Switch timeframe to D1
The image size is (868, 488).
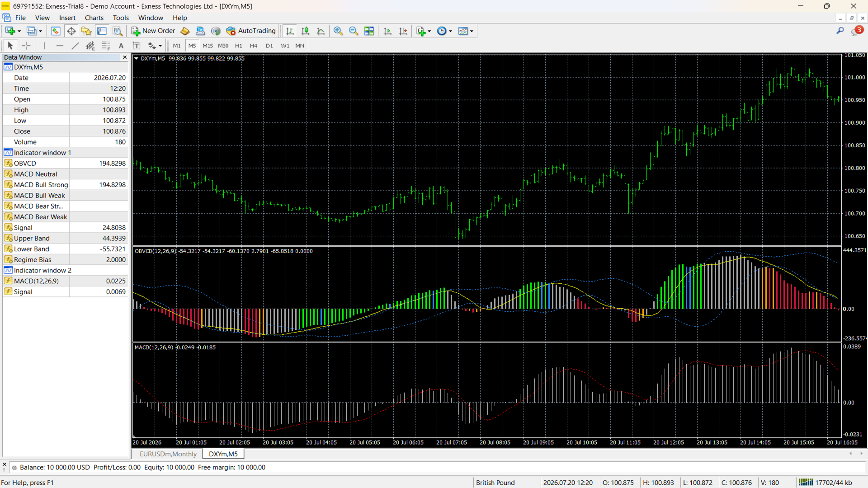click(269, 46)
